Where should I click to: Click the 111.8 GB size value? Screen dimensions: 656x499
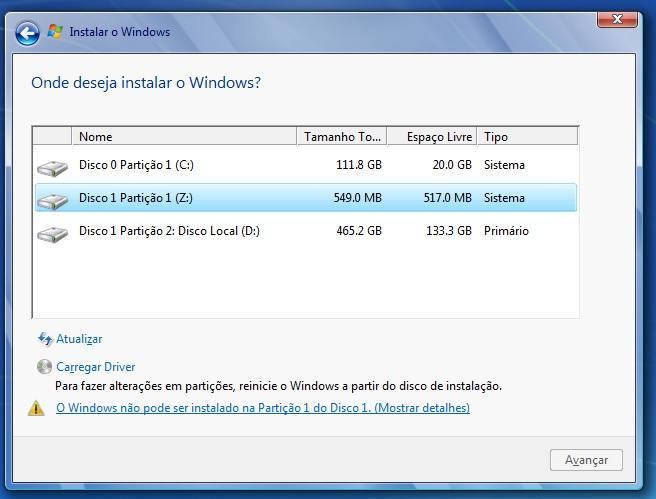point(359,165)
